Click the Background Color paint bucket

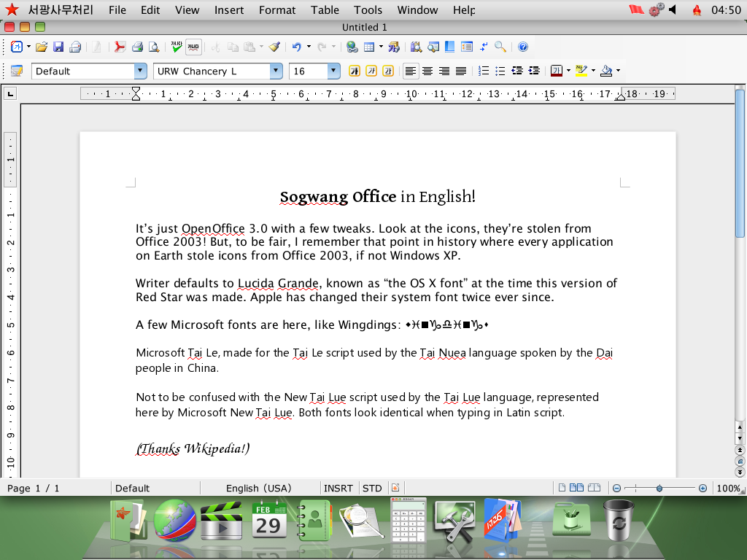(606, 71)
